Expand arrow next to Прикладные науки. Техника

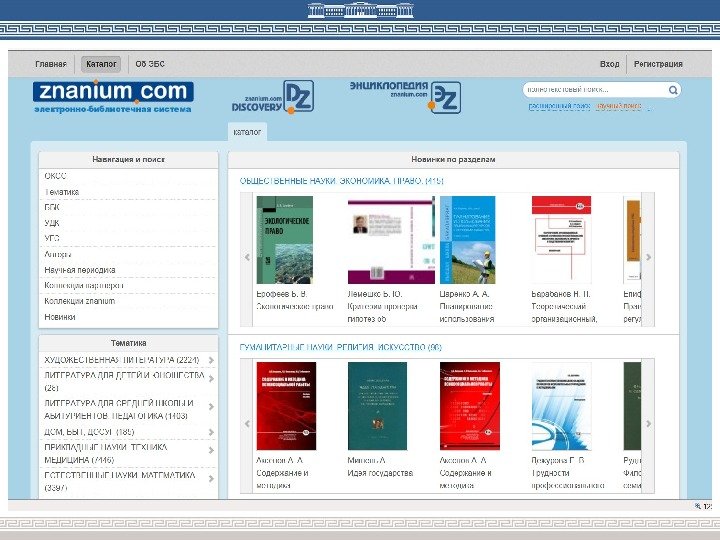(211, 450)
